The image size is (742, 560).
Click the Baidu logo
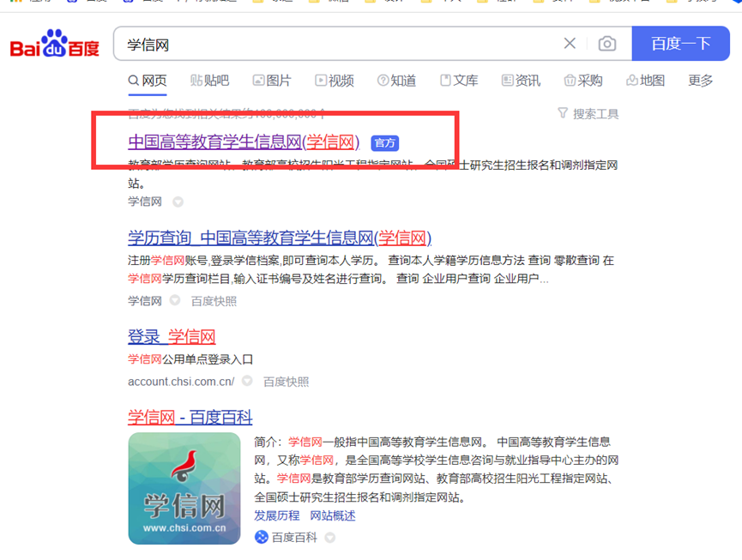(54, 44)
